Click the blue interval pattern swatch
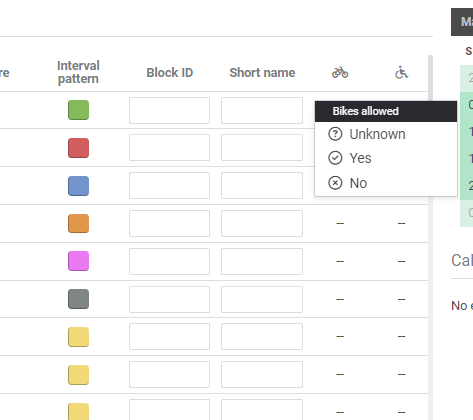Screen dimensions: 473x420 click(78, 186)
